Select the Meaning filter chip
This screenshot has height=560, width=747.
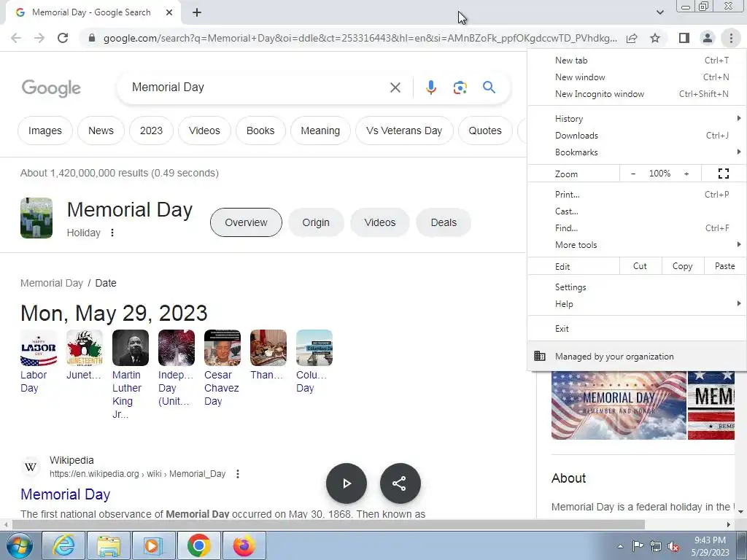(x=320, y=131)
